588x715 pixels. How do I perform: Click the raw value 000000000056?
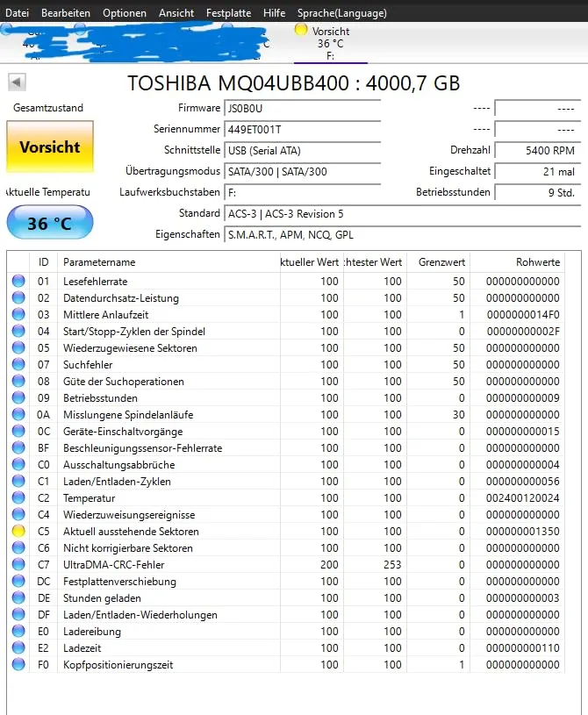[x=523, y=481]
